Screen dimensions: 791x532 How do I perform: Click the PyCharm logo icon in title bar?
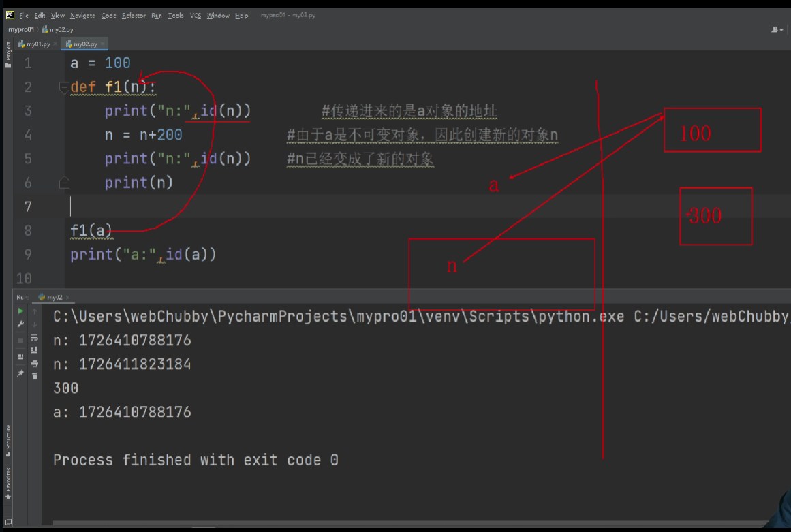click(10, 15)
